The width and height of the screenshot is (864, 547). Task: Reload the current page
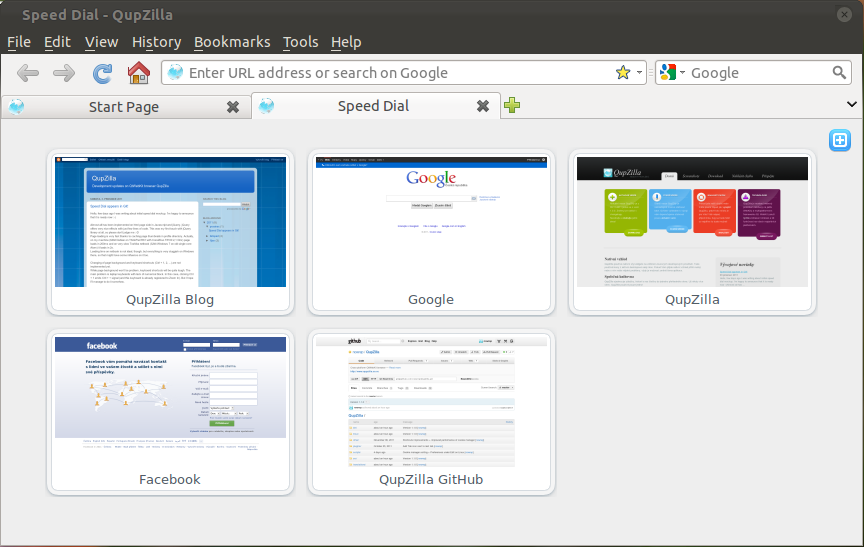[x=102, y=73]
